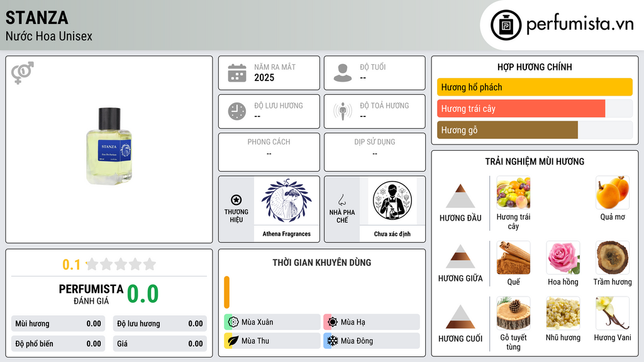Click the Mùa Đông snowflake icon
Viewport: 644px width, 362px height.
[x=333, y=341]
